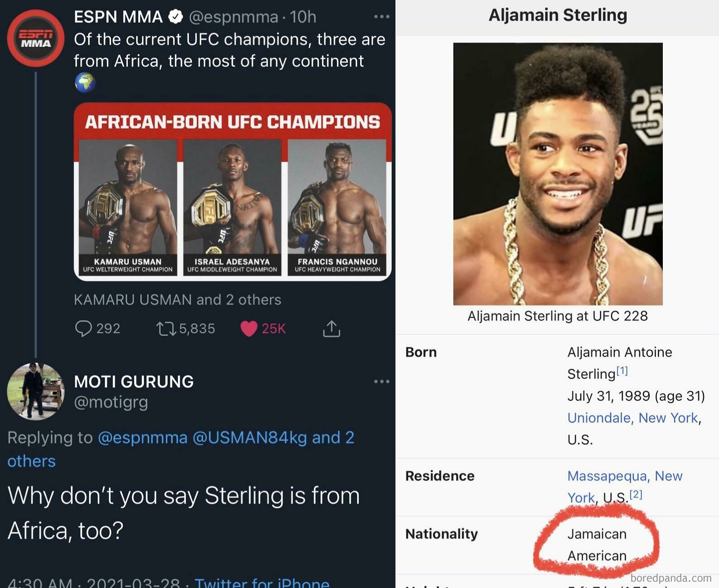This screenshot has height=588, width=719.
Task: Tap the share upload icon
Action: [x=331, y=329]
